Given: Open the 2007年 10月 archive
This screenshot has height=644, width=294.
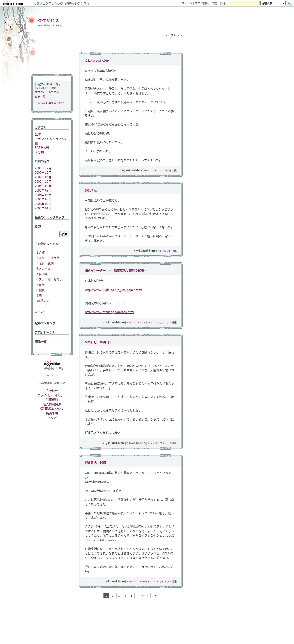Looking at the screenshot, I should point(43,173).
